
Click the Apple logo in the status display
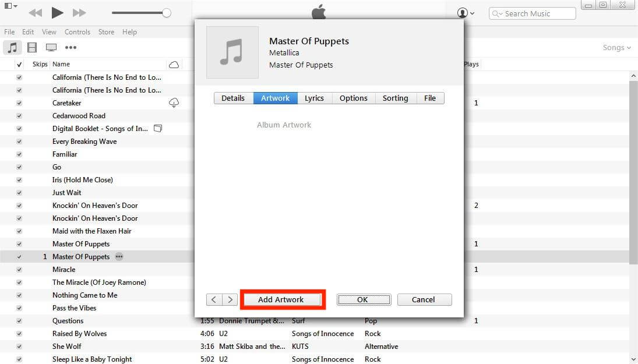(x=319, y=12)
